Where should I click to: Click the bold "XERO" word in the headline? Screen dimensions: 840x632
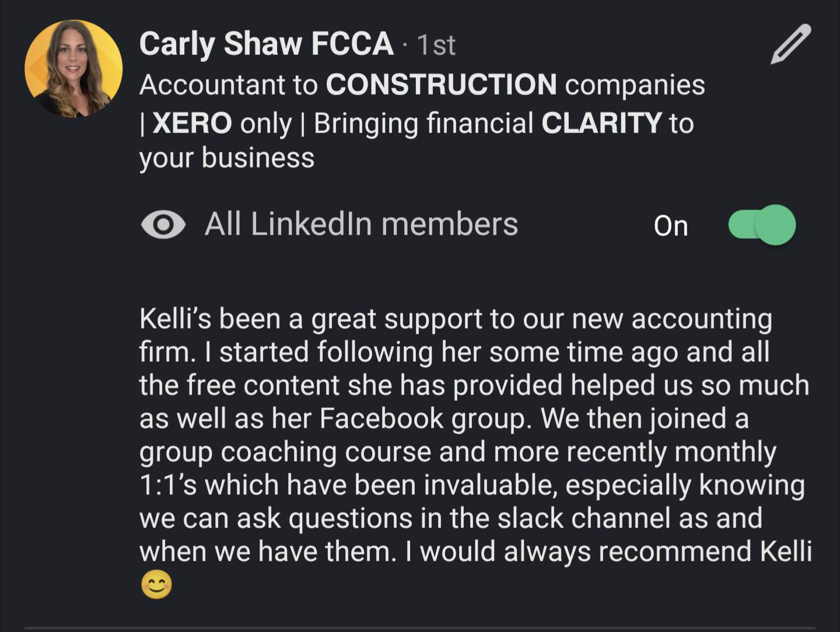192,123
